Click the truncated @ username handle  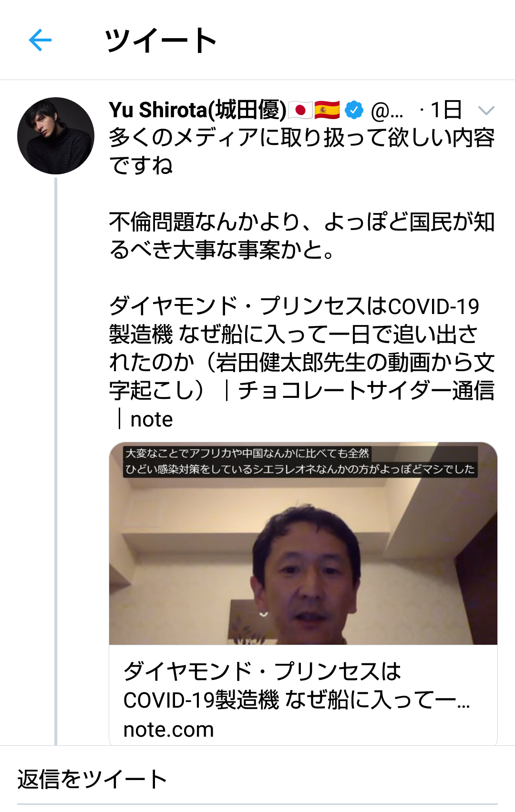(x=387, y=111)
